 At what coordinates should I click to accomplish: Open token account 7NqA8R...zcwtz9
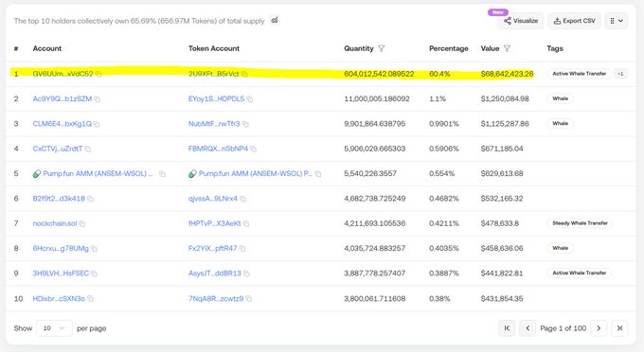coord(216,299)
